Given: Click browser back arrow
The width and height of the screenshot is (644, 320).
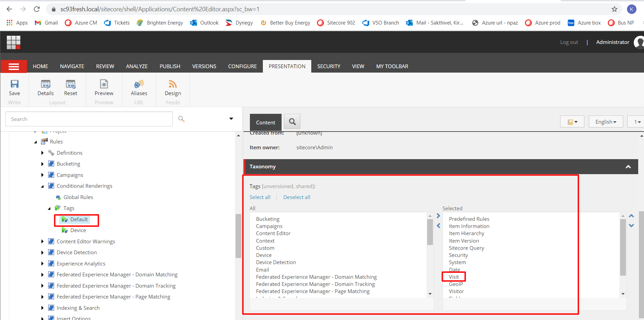Looking at the screenshot, I should pos(10,9).
